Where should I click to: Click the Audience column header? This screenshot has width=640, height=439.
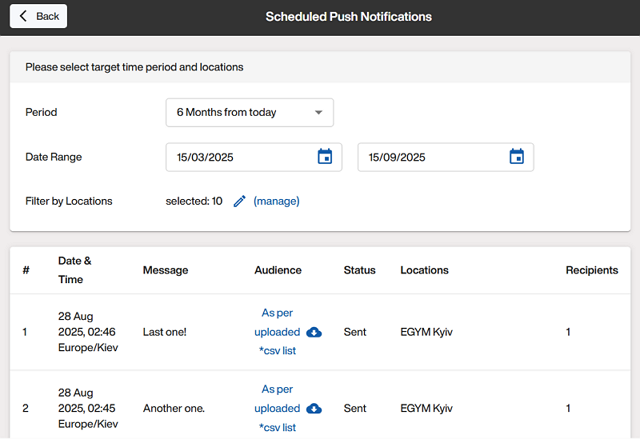tap(278, 270)
